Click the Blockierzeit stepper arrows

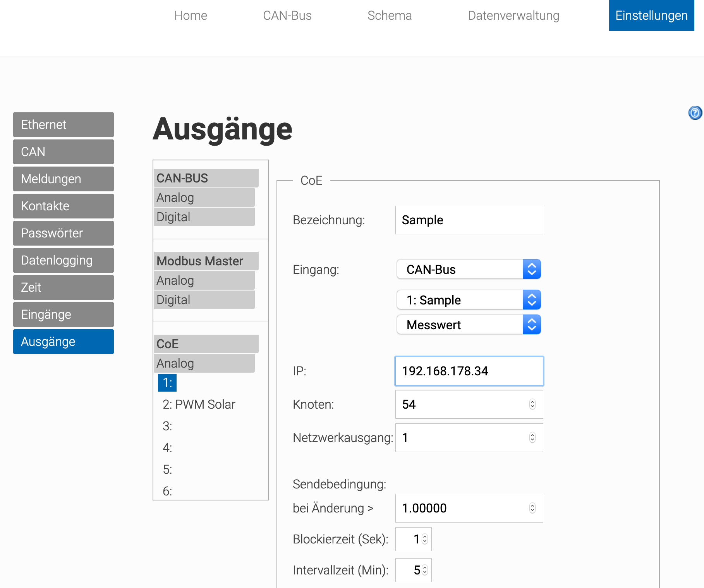point(425,539)
